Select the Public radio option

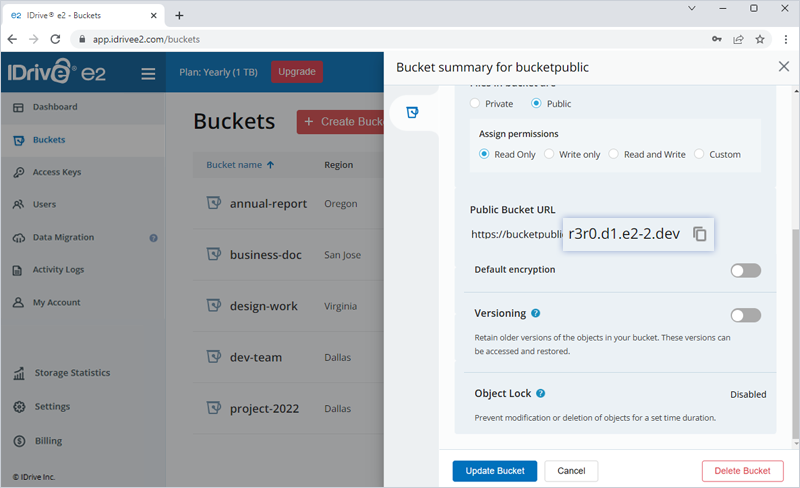click(x=536, y=103)
